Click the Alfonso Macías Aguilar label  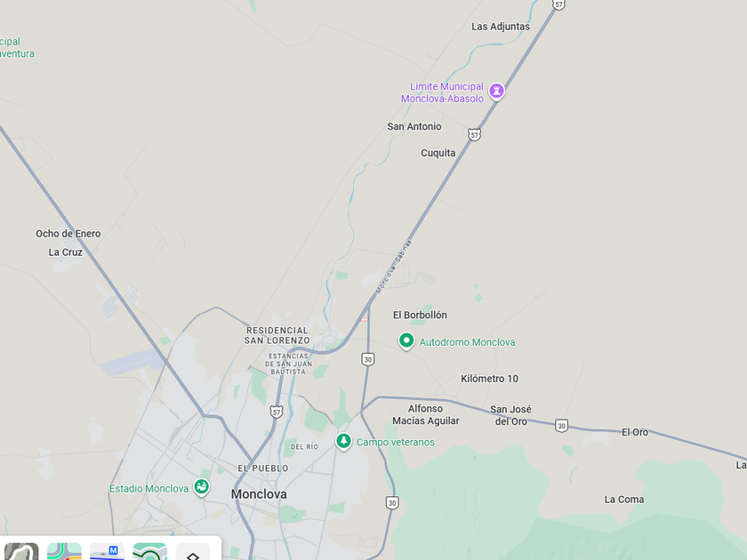tap(425, 415)
